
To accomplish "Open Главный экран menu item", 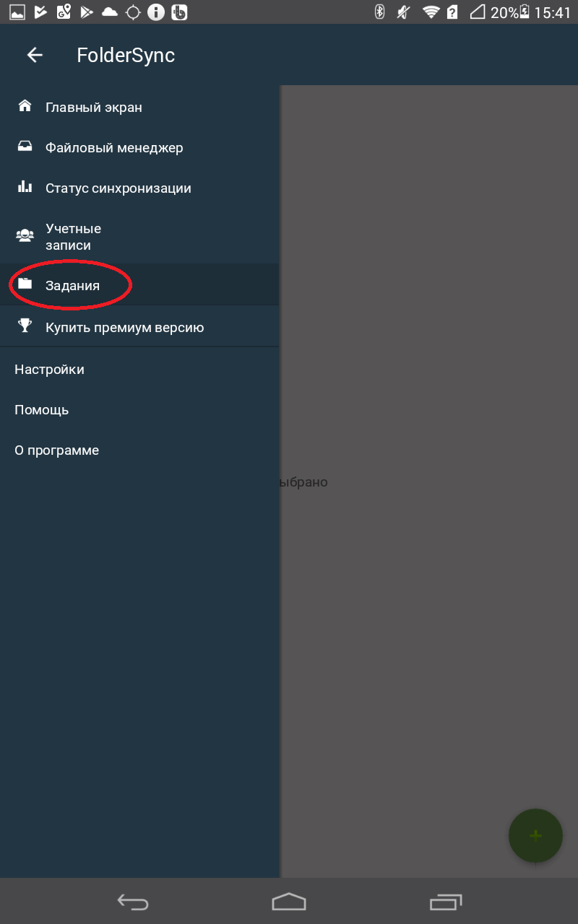I will coord(139,107).
